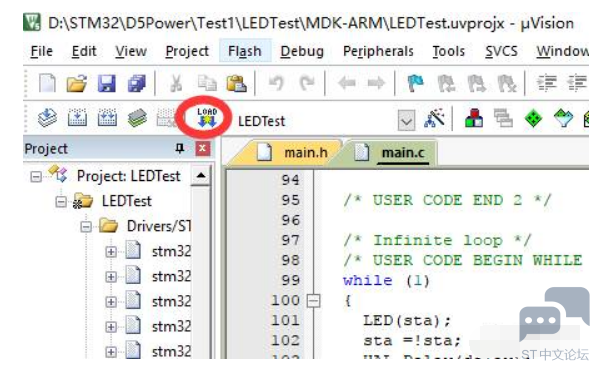Navigate backwards with left arrow icon

coord(347,83)
